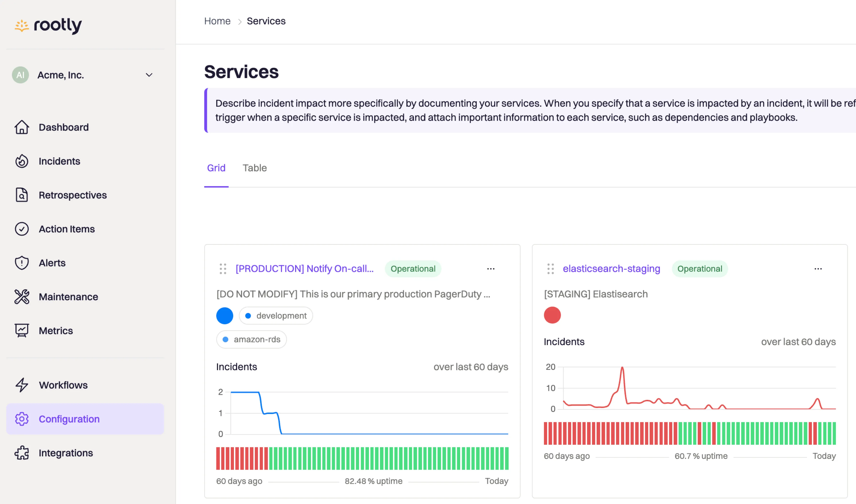Screen dimensions: 856x504
Task: Switch to the Table view tab
Action: coord(255,168)
